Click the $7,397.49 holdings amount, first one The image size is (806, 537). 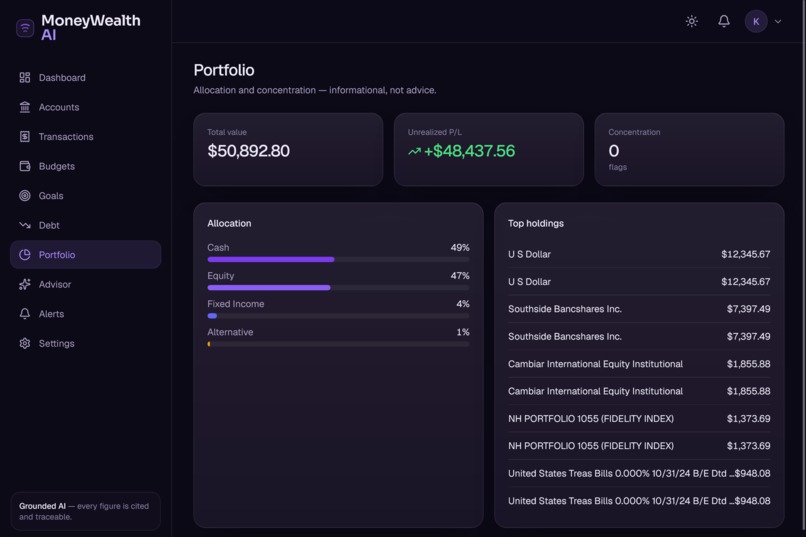tap(748, 309)
